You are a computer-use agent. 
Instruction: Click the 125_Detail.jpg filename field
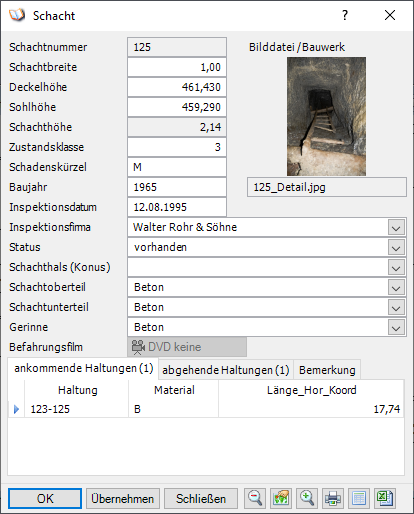pos(327,187)
